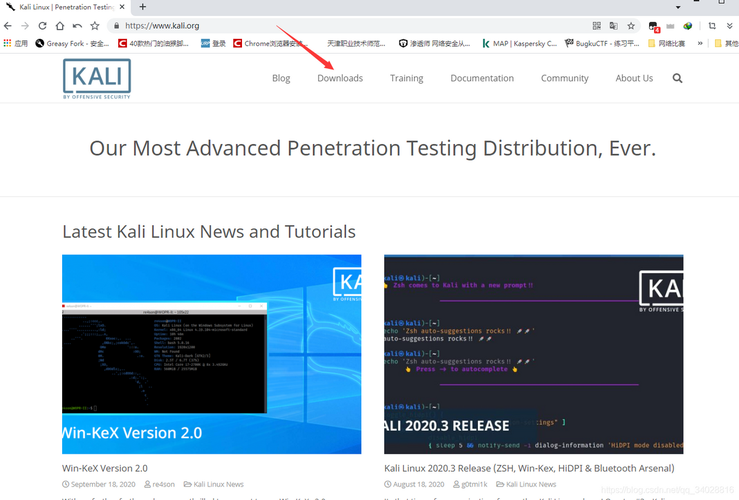739x500 pixels.
Task: Click the crop screenshot icon
Action: 712,26
